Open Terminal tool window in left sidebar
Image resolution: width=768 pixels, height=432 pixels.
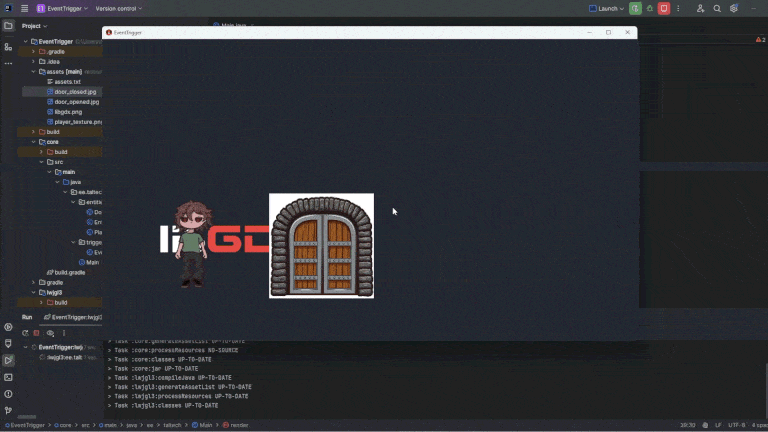(8, 377)
